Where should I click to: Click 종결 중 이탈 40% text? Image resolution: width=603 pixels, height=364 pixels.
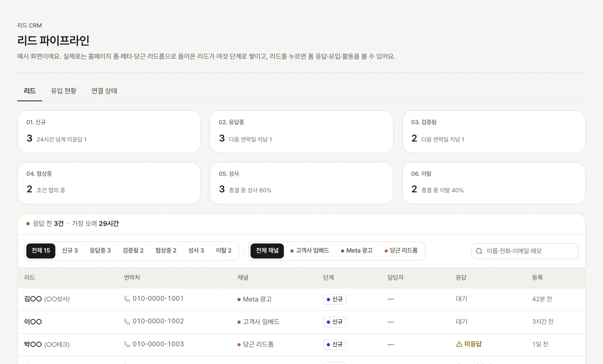click(442, 190)
